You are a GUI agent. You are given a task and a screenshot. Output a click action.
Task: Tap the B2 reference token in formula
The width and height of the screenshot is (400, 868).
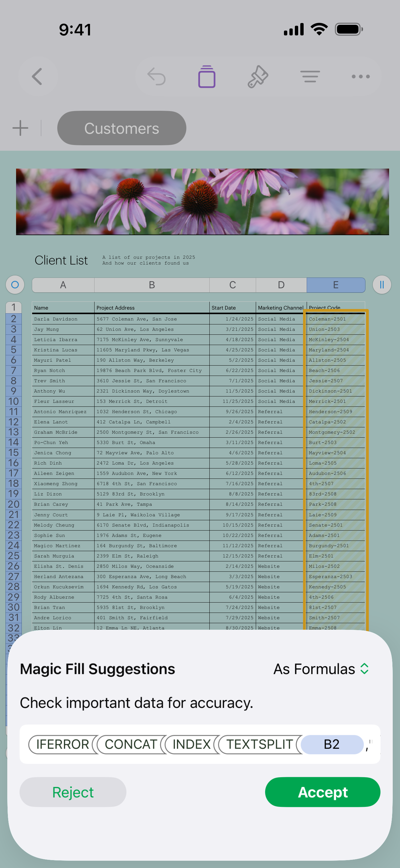332,744
